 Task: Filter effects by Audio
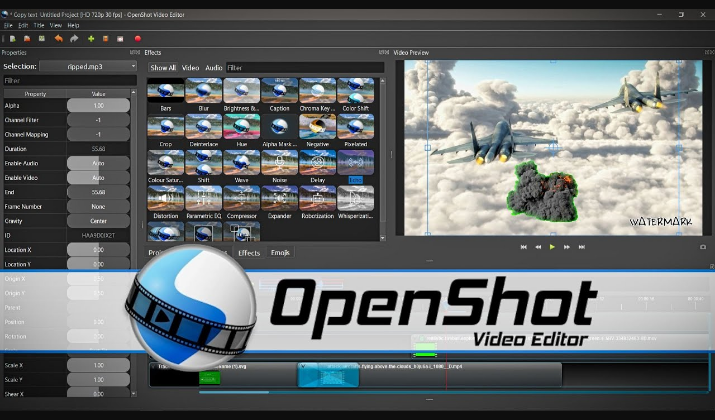pyautogui.click(x=213, y=67)
